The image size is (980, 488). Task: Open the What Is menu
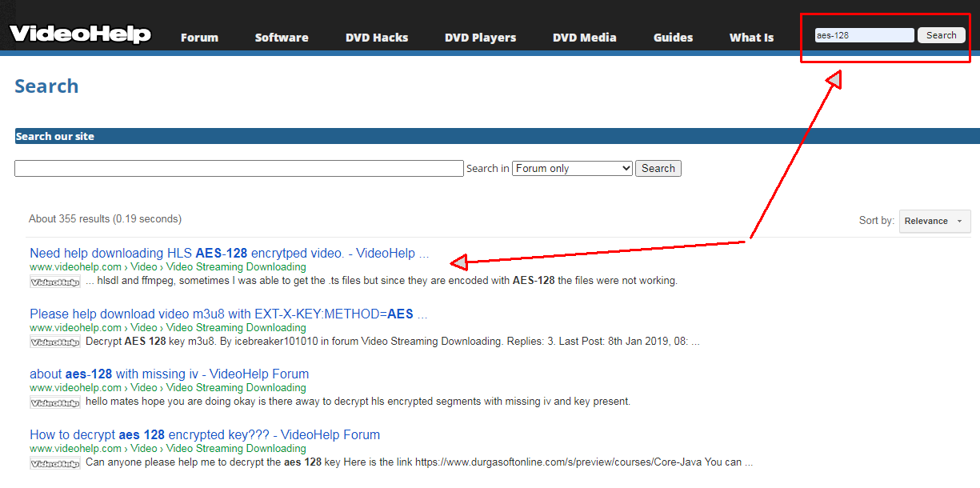[x=752, y=38]
